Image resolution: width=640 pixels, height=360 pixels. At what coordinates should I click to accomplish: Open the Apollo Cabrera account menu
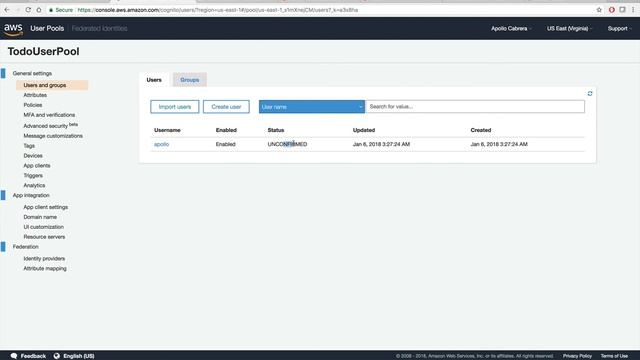pyautogui.click(x=511, y=29)
